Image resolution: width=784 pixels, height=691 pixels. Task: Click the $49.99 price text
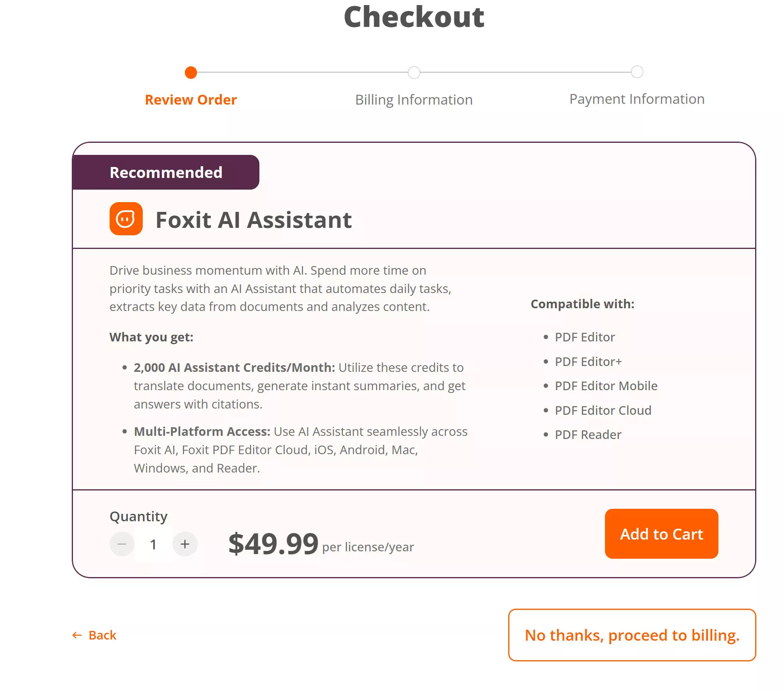(273, 544)
